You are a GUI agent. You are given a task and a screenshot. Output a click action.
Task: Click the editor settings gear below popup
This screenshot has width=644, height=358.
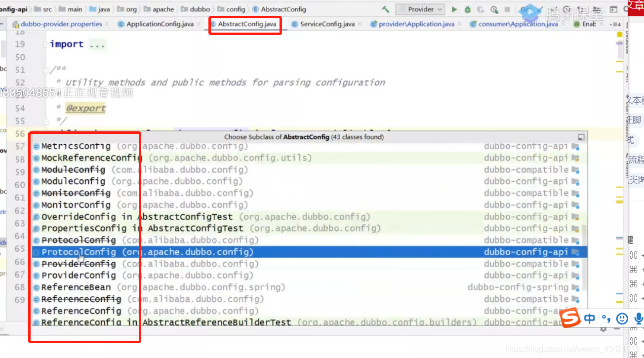pos(604,329)
